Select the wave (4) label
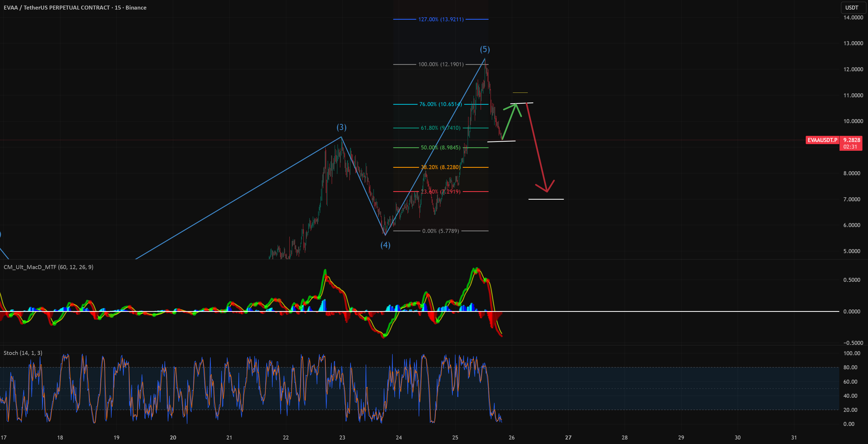The image size is (868, 444). pyautogui.click(x=385, y=245)
